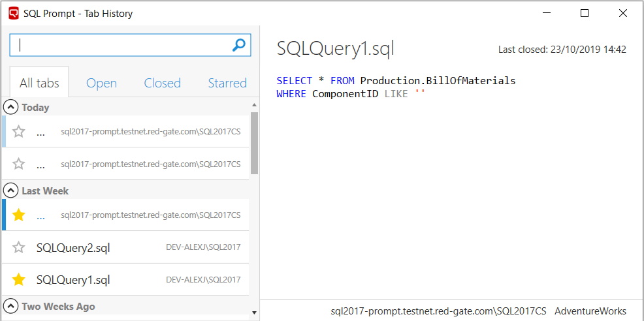Star the second tab under Today
Screen dimensions: 644x321
tap(19, 164)
